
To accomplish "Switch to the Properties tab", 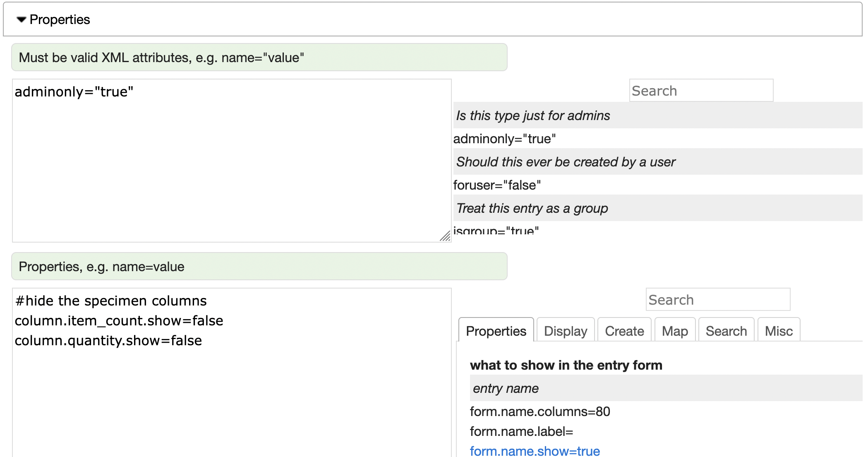I will 496,331.
